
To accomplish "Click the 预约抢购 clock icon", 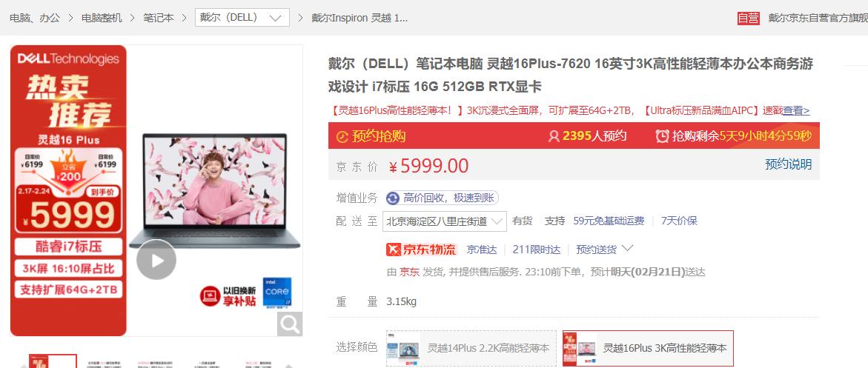I will 342,137.
